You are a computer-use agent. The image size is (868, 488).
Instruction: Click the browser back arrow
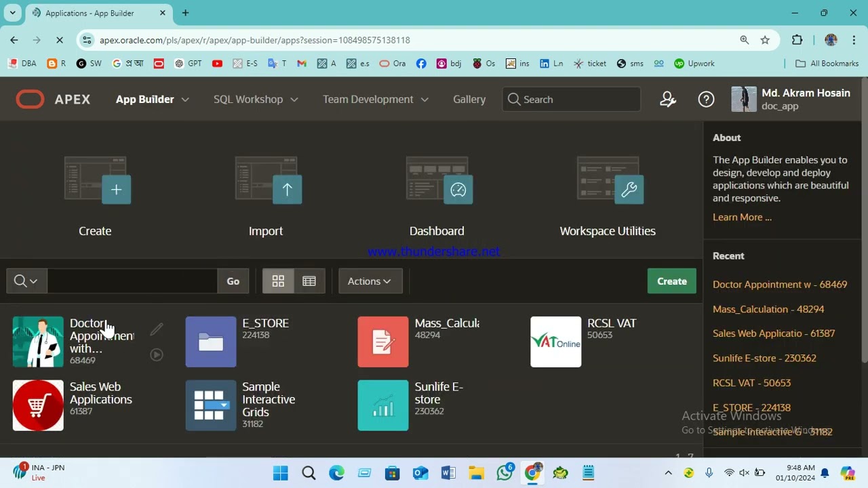click(14, 40)
